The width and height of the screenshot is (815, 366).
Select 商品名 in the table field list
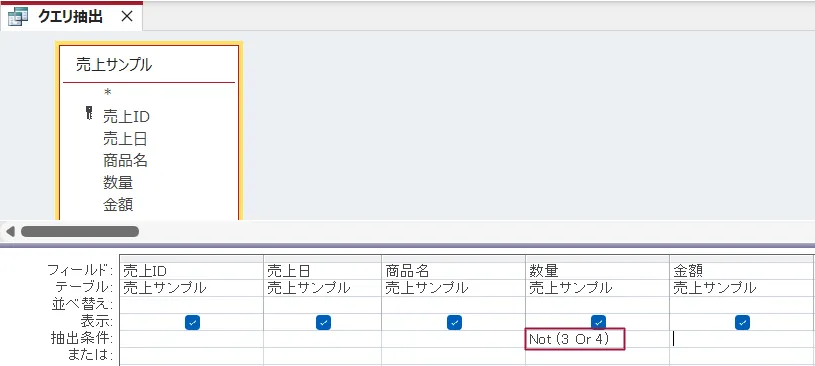click(125, 161)
